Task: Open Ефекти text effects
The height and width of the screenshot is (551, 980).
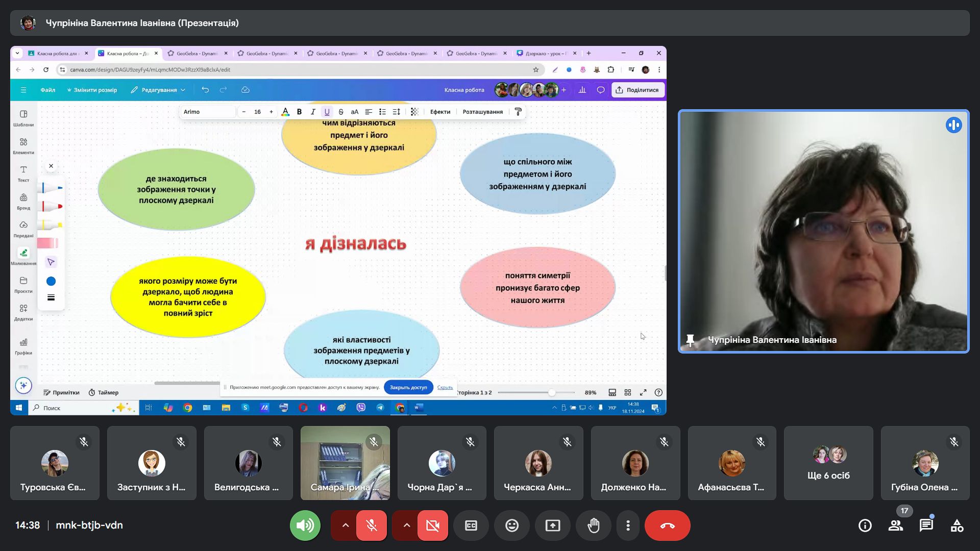Action: point(440,112)
